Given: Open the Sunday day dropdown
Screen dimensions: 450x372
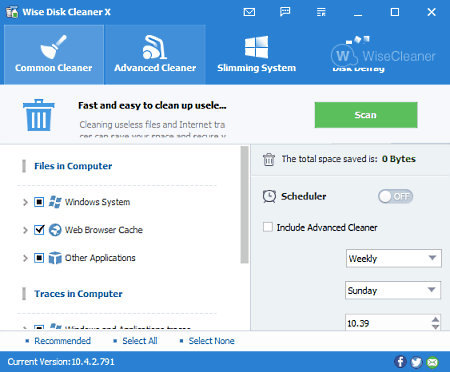Looking at the screenshot, I should click(x=393, y=290).
